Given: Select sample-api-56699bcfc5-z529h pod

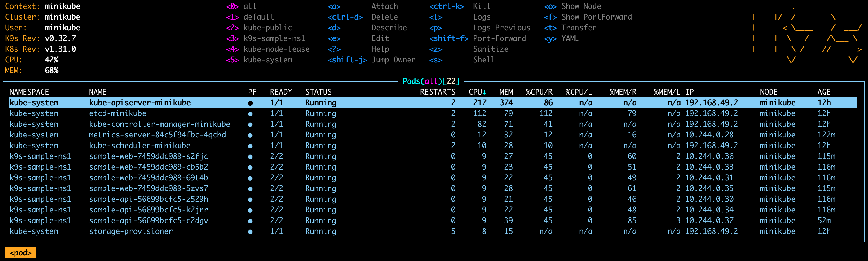Looking at the screenshot, I should (x=149, y=199).
